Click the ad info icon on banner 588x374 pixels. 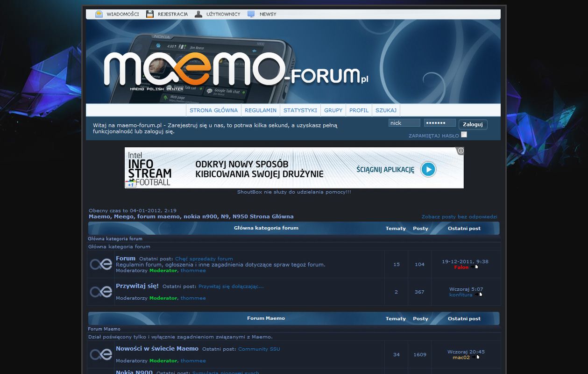460,151
